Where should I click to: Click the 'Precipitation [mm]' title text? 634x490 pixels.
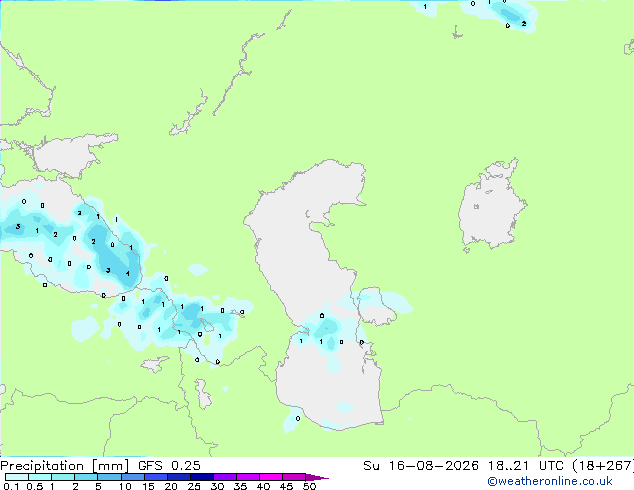pos(65,466)
